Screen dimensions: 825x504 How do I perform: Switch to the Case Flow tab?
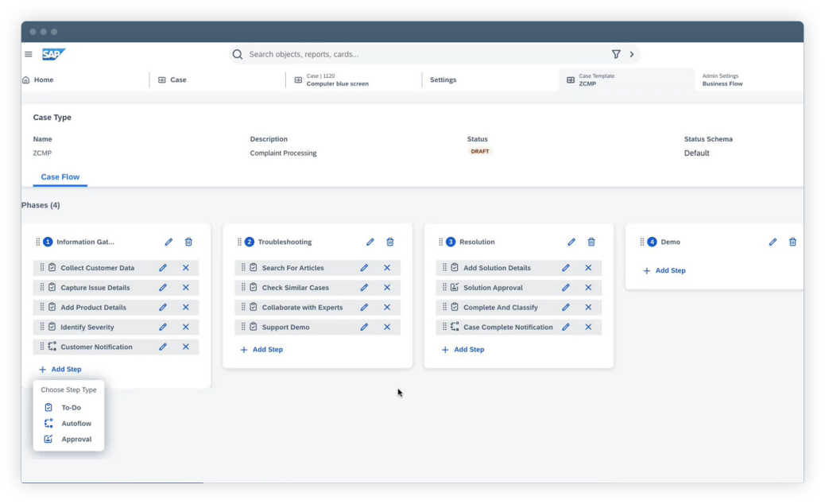60,177
